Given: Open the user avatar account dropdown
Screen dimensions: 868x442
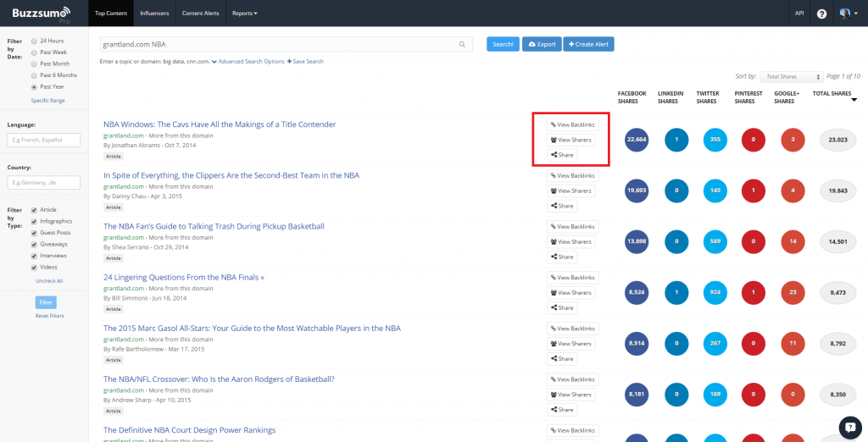Looking at the screenshot, I should (x=848, y=14).
